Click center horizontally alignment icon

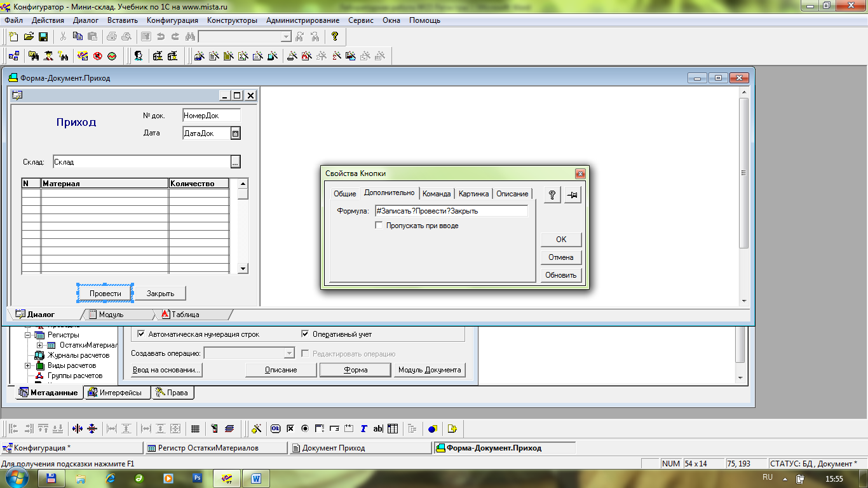pyautogui.click(x=78, y=429)
